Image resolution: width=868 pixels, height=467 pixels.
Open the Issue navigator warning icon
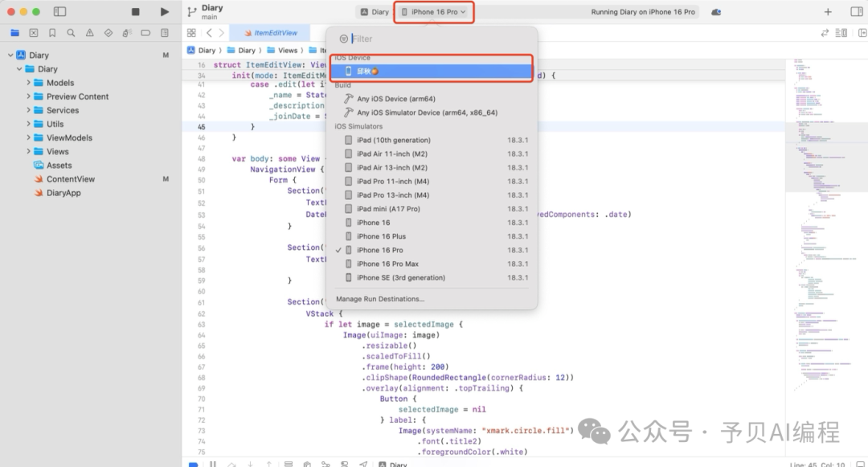(x=90, y=33)
